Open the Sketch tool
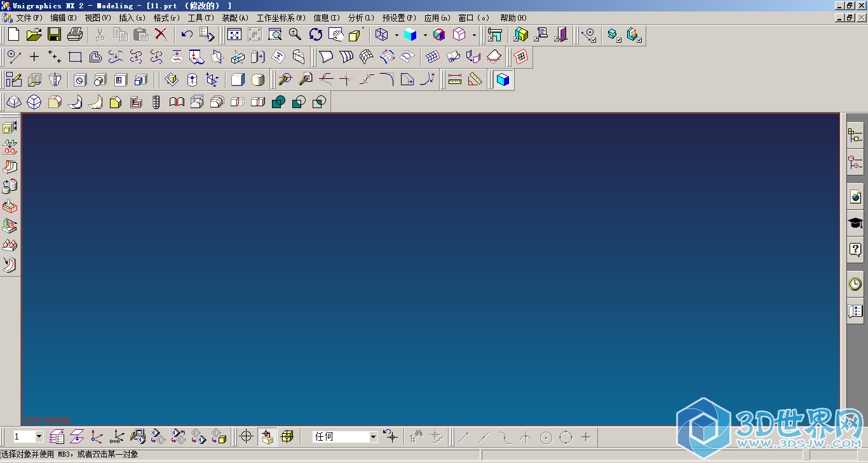This screenshot has width=868, height=463. click(x=13, y=79)
